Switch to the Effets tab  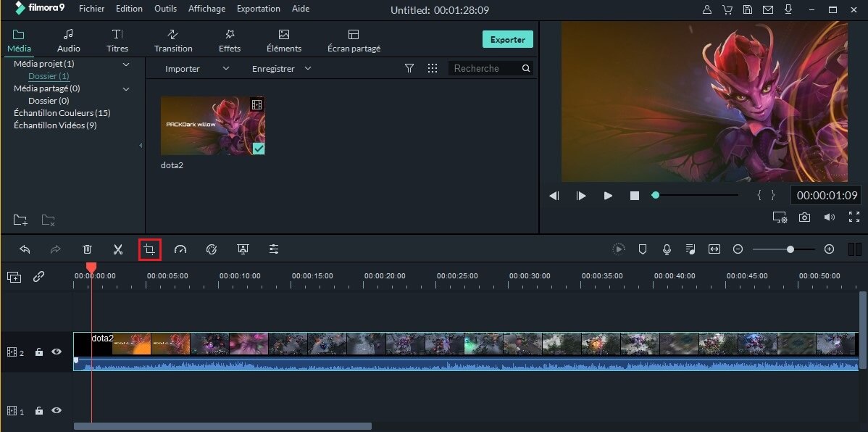click(230, 41)
